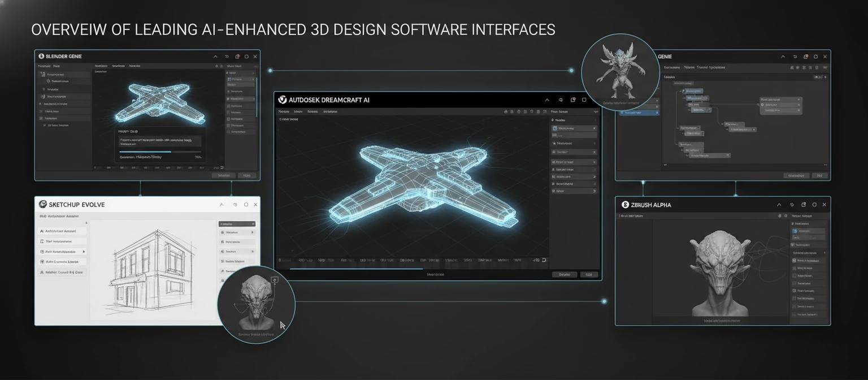Screen dimensions: 868x380
Task: Open the SketchUp Evolve logo icon
Action: 42,204
